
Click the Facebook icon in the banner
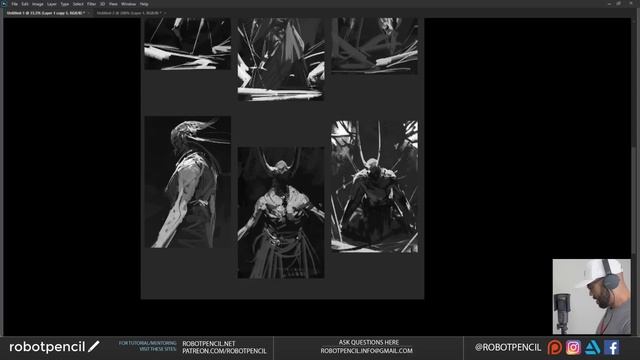pyautogui.click(x=611, y=347)
